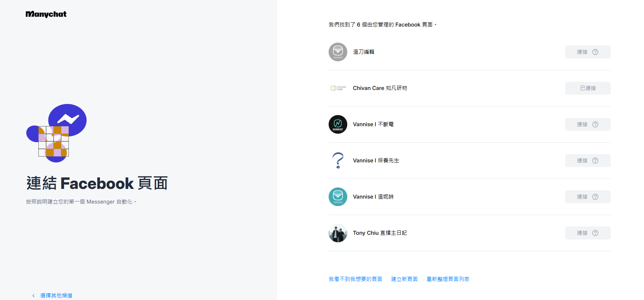644x300 pixels.
Task: Refresh list via 重新整理頁面列表 link
Action: pyautogui.click(x=448, y=279)
